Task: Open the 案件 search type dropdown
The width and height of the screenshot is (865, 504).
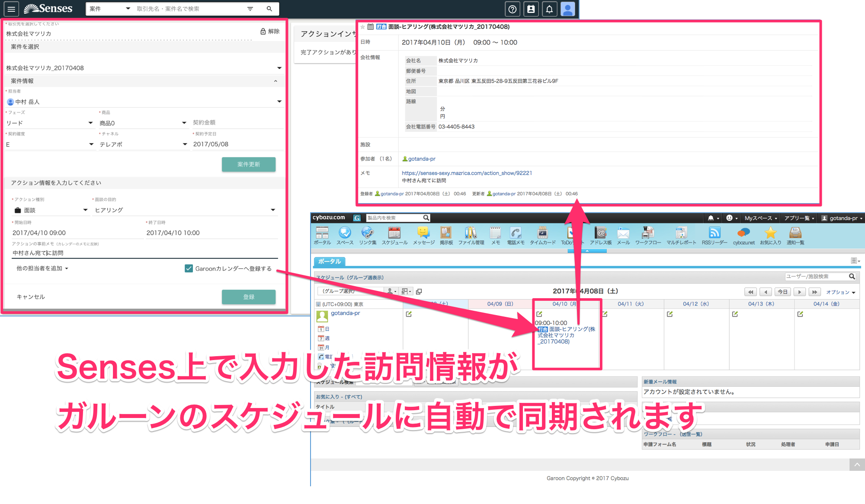Action: tap(109, 9)
